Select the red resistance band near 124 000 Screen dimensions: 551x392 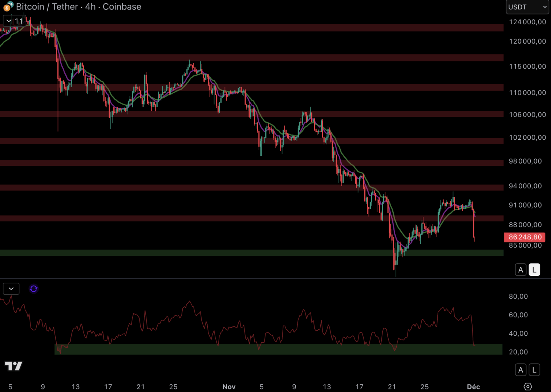(254, 28)
